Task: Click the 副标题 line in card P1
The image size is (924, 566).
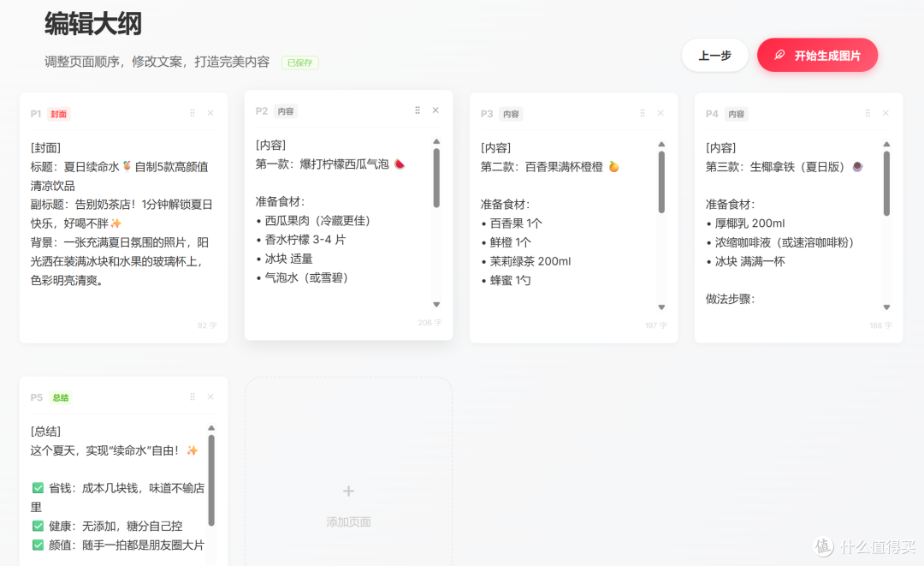Action: tap(121, 214)
